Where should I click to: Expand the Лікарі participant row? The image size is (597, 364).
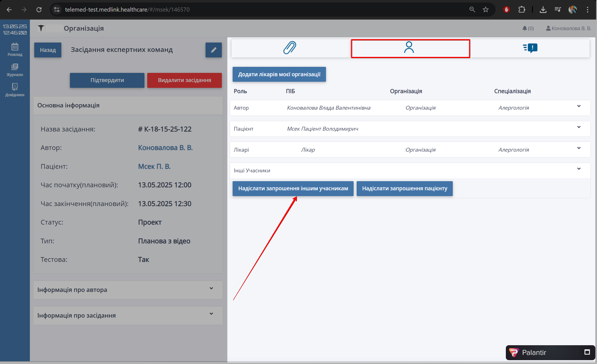[579, 148]
